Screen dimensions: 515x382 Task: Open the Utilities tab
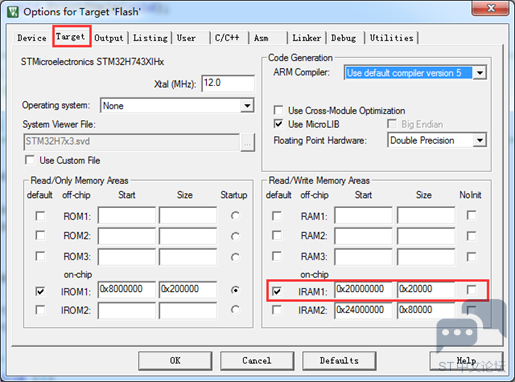point(391,38)
